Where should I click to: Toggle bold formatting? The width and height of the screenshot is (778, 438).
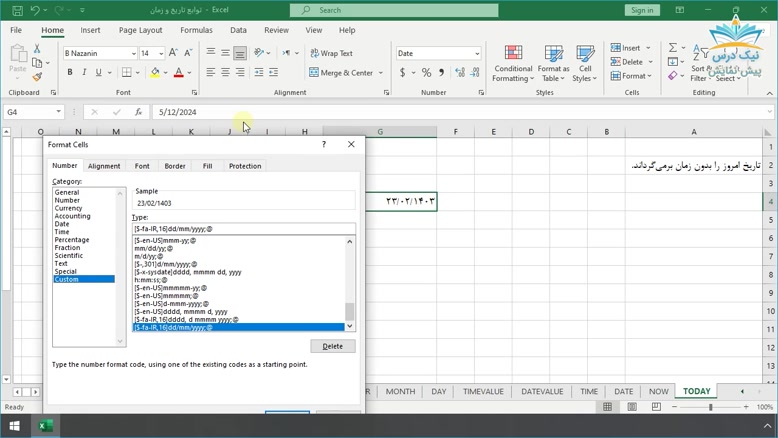(70, 72)
